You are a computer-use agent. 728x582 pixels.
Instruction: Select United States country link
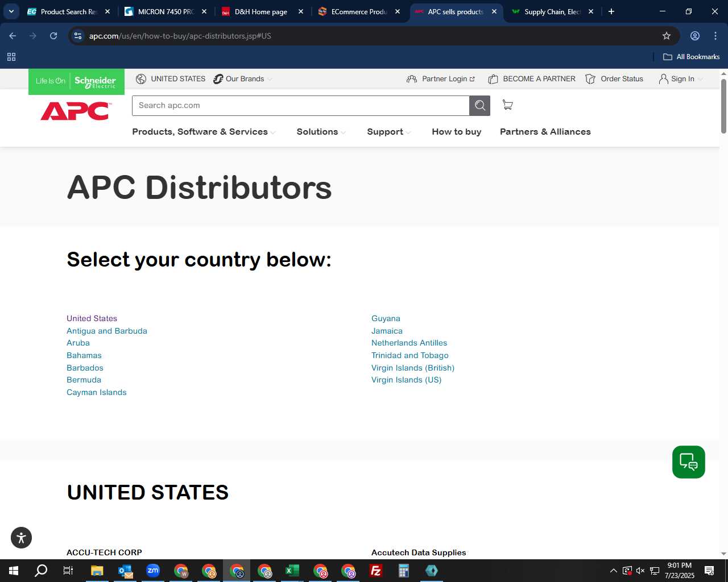92,318
